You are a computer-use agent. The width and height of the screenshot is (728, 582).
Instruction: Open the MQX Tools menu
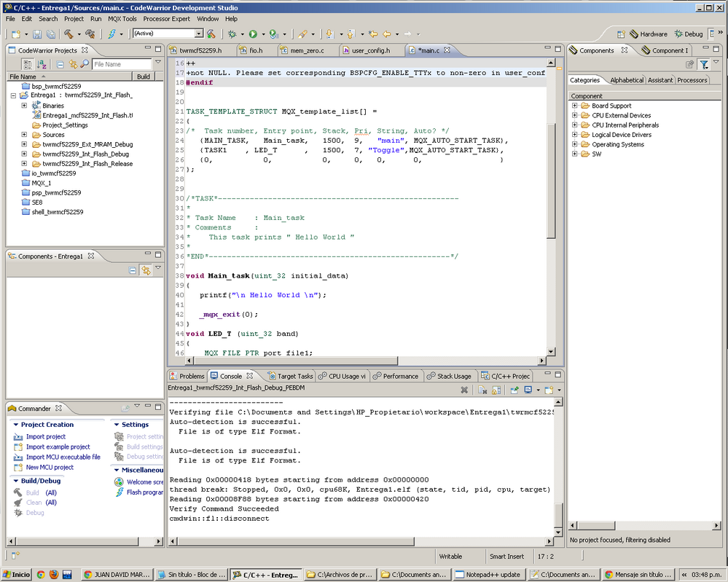[x=122, y=18]
